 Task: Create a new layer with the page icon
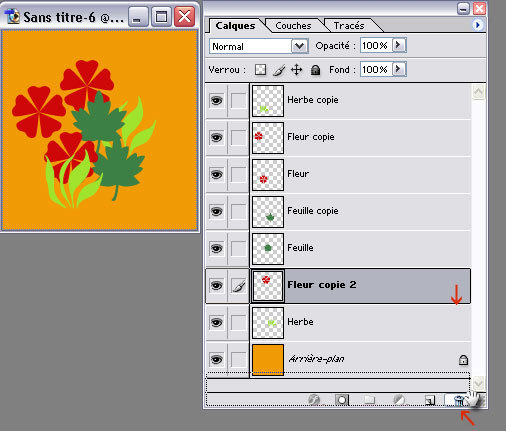(x=429, y=400)
